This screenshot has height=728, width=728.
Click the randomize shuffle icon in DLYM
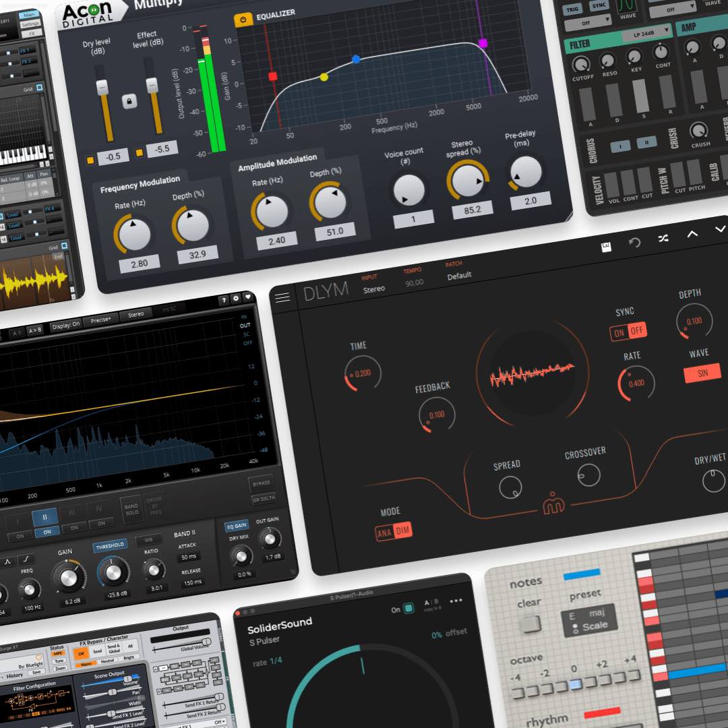pyautogui.click(x=663, y=238)
